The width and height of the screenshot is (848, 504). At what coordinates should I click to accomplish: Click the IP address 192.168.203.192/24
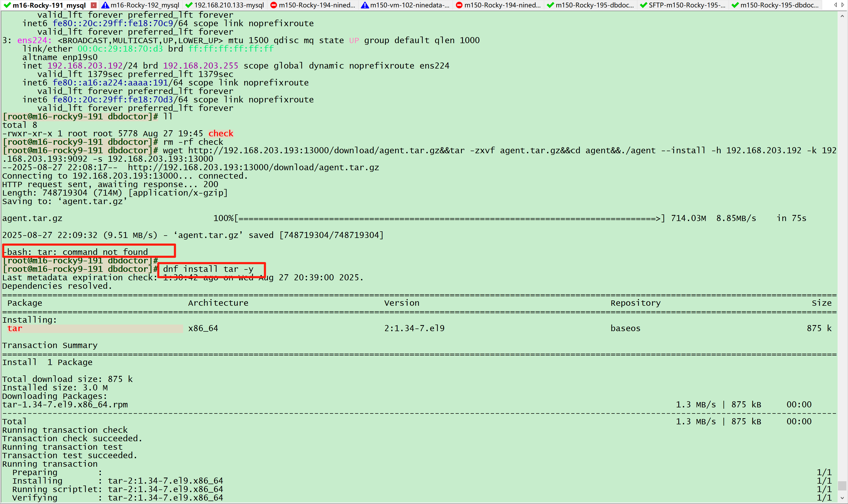click(x=92, y=66)
